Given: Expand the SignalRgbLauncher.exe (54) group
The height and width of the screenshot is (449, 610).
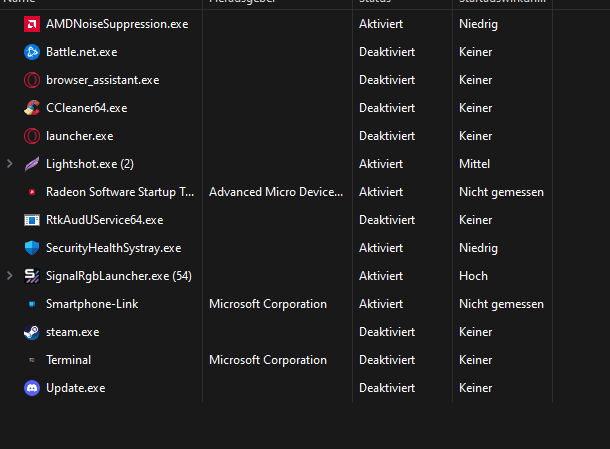Looking at the screenshot, I should 10,276.
